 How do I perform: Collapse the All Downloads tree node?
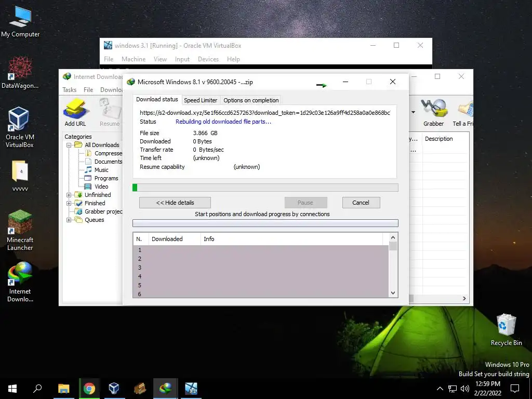(69, 145)
